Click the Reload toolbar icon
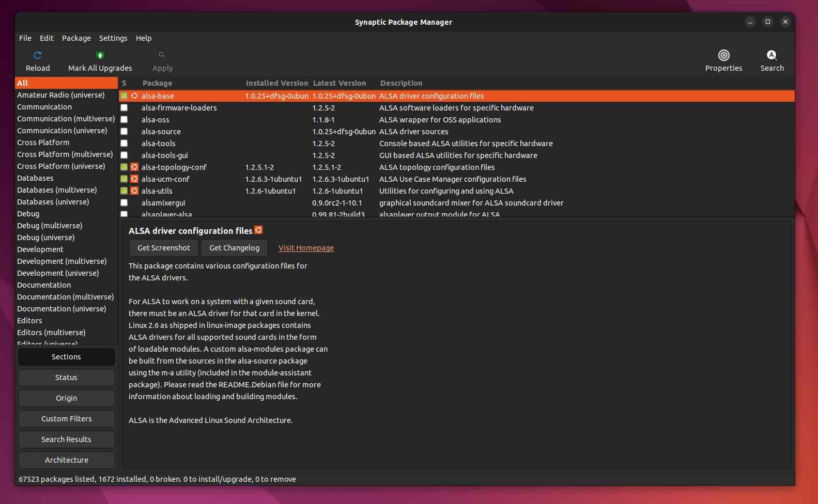Screen dimensions: 818x504 tap(38, 55)
